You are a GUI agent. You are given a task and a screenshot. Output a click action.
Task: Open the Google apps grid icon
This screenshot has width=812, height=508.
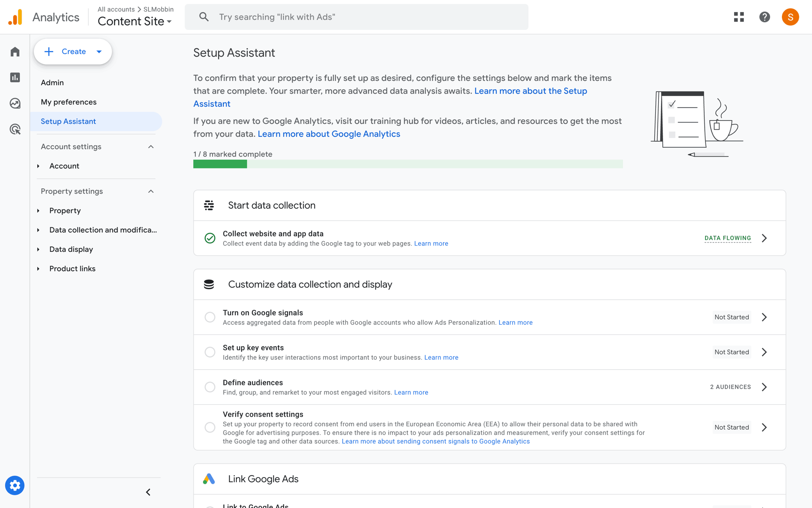739,17
